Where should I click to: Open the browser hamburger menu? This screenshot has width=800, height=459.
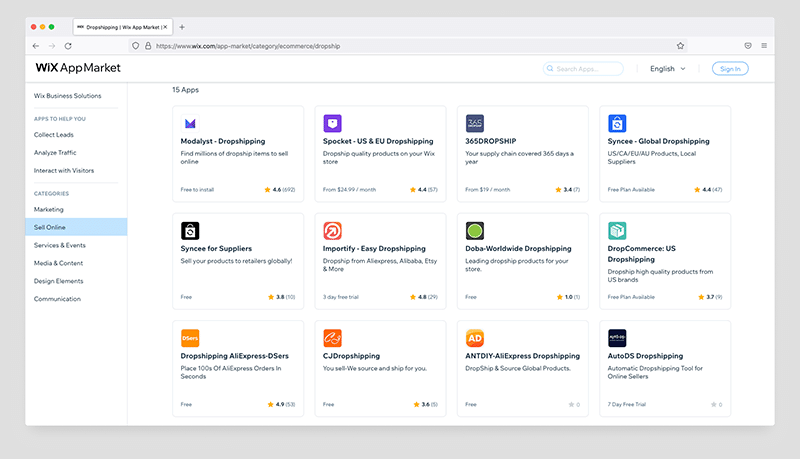click(764, 46)
